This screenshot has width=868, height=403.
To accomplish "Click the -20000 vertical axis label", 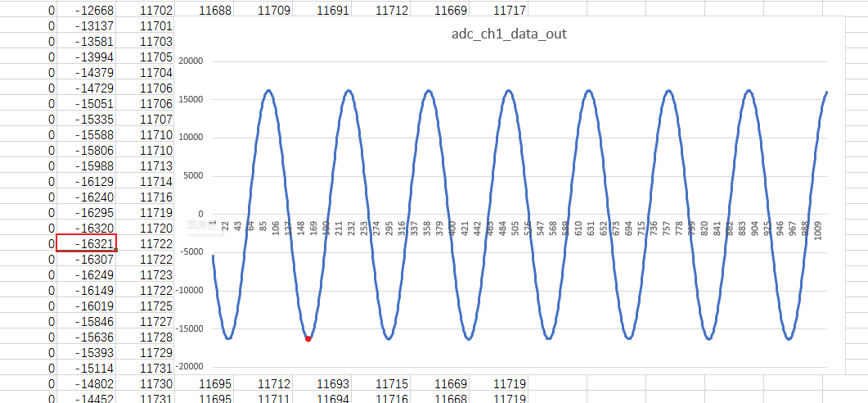I will pyautogui.click(x=189, y=367).
